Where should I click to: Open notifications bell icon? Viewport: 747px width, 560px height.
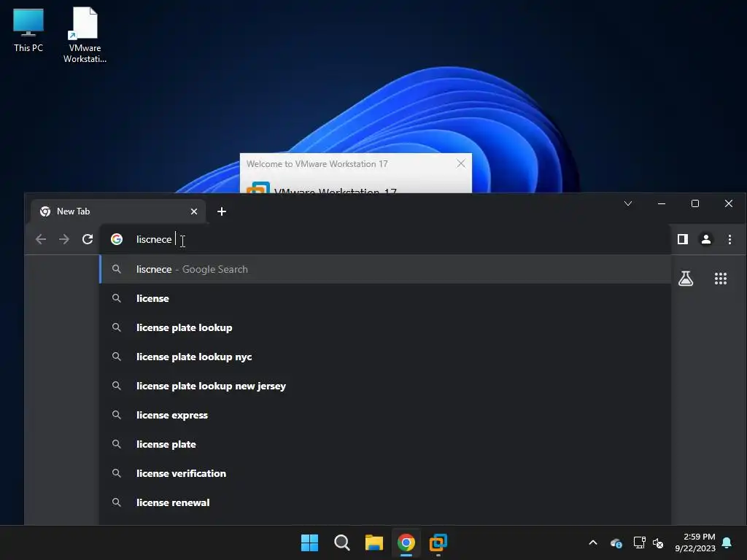coord(727,542)
